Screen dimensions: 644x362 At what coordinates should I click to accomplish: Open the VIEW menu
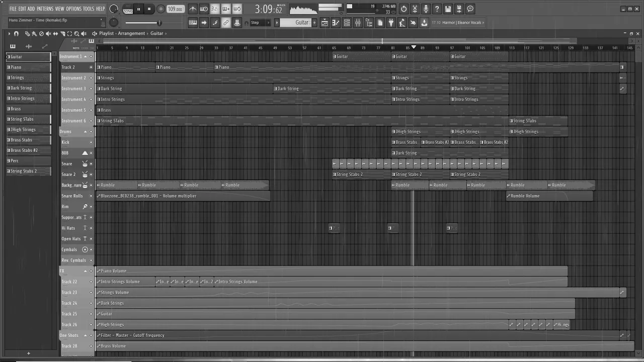59,9
